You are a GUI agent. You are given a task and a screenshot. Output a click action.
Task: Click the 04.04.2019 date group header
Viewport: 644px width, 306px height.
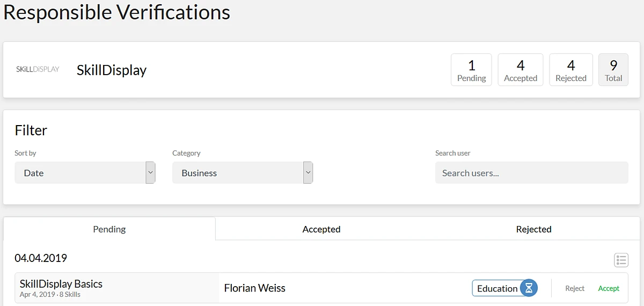41,258
